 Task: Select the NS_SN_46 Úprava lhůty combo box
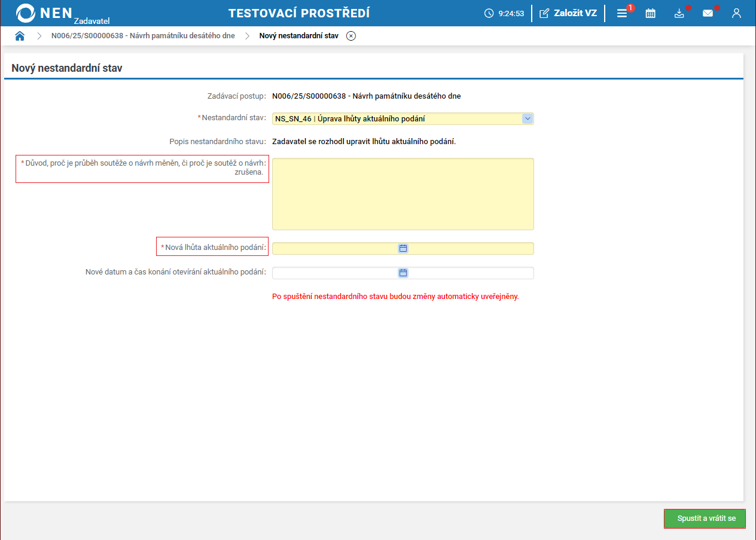[x=403, y=118]
